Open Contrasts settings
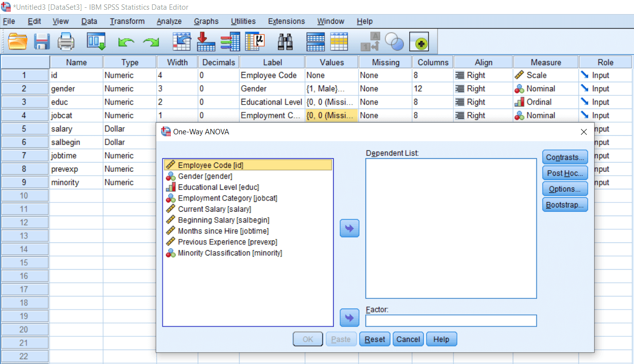 click(x=565, y=157)
